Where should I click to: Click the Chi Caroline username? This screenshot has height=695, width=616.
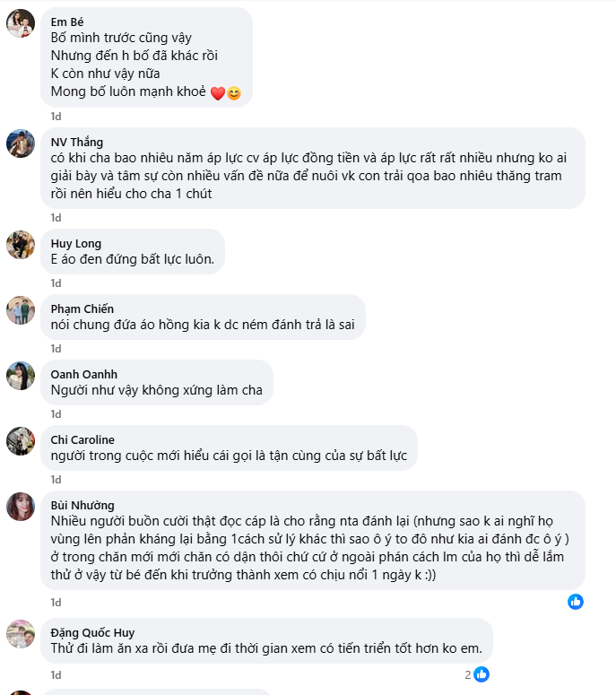point(83,439)
